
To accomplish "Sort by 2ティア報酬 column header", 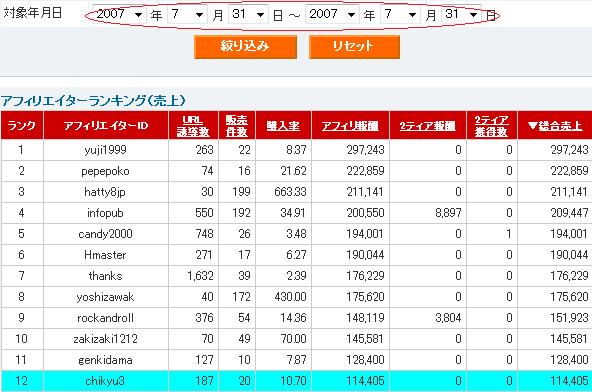I will coord(428,126).
